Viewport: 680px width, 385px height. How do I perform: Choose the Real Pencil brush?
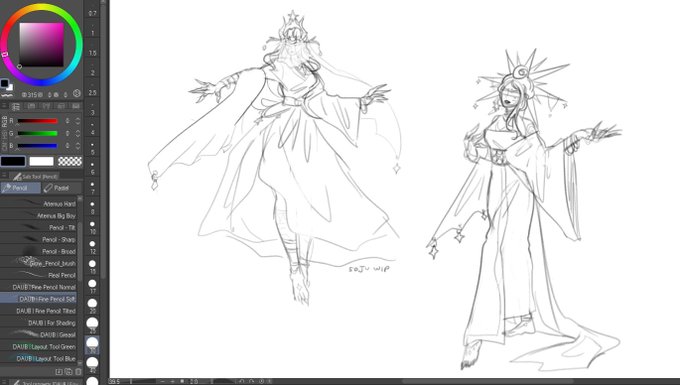38,275
